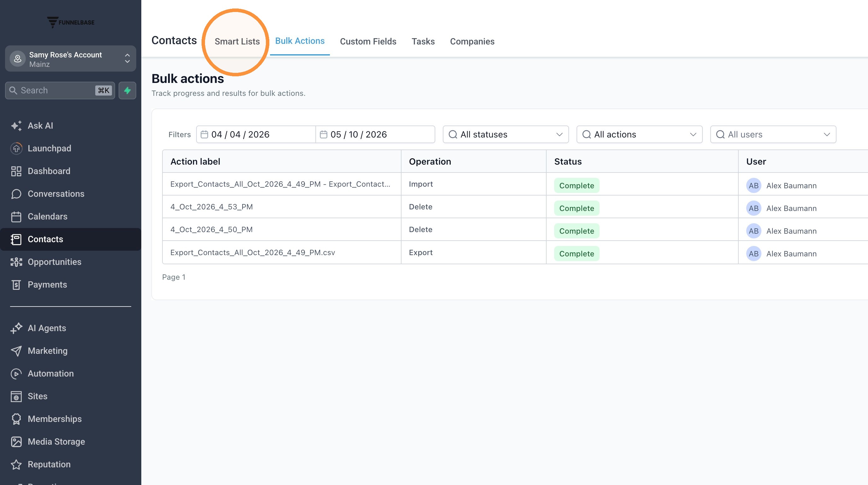Click the Delete operation in 4_50_PM row
The width and height of the screenshot is (868, 485).
(x=420, y=229)
